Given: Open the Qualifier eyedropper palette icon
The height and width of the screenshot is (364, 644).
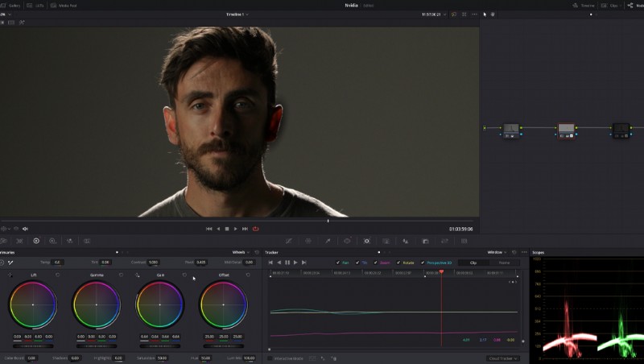Looking at the screenshot, I should 328,241.
